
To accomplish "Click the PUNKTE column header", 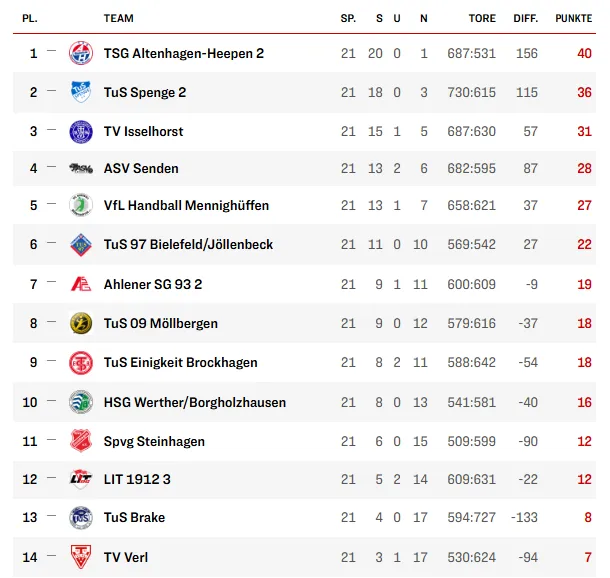I will pyautogui.click(x=573, y=18).
